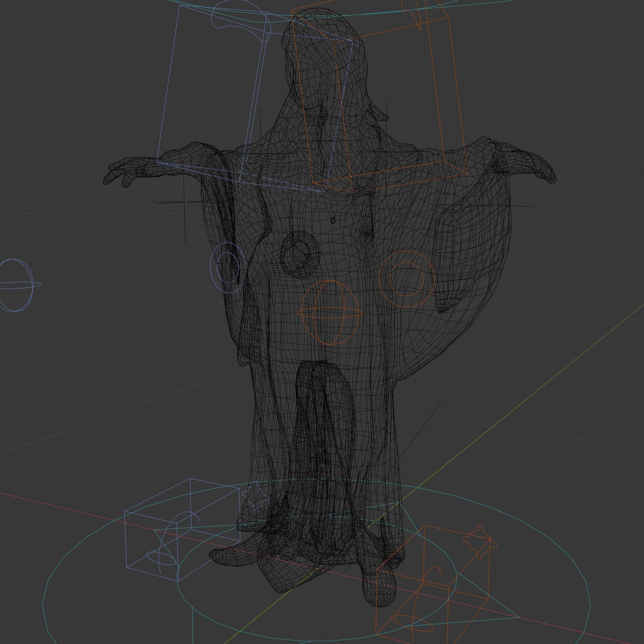Select the orange sphere control at torso

(x=330, y=313)
